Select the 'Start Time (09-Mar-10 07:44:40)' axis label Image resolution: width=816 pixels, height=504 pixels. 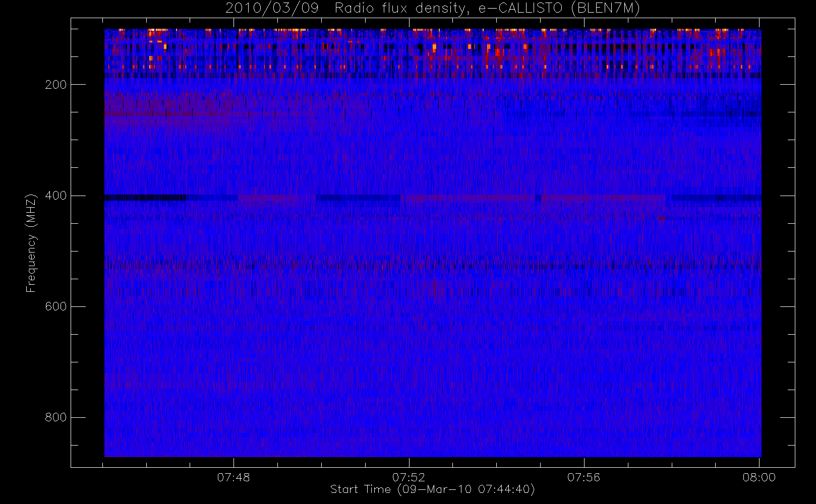click(x=432, y=489)
